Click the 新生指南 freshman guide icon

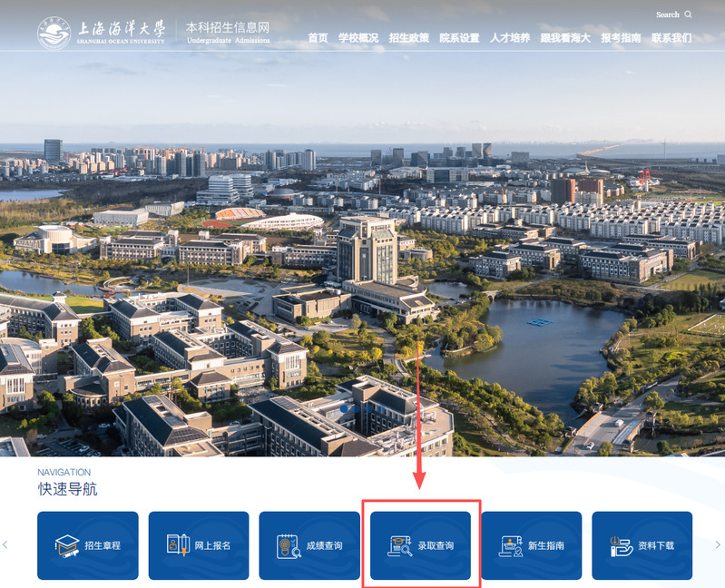pyautogui.click(x=511, y=545)
